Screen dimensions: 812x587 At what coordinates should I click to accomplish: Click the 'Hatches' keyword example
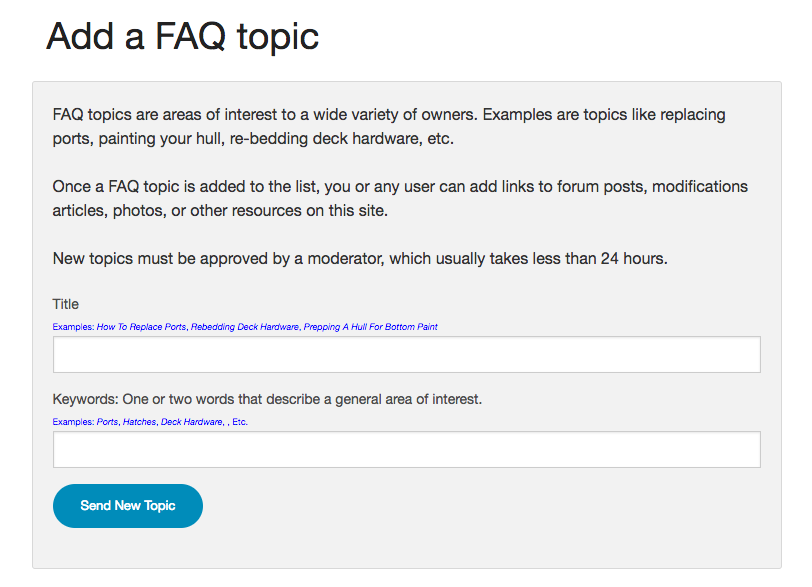tap(139, 422)
